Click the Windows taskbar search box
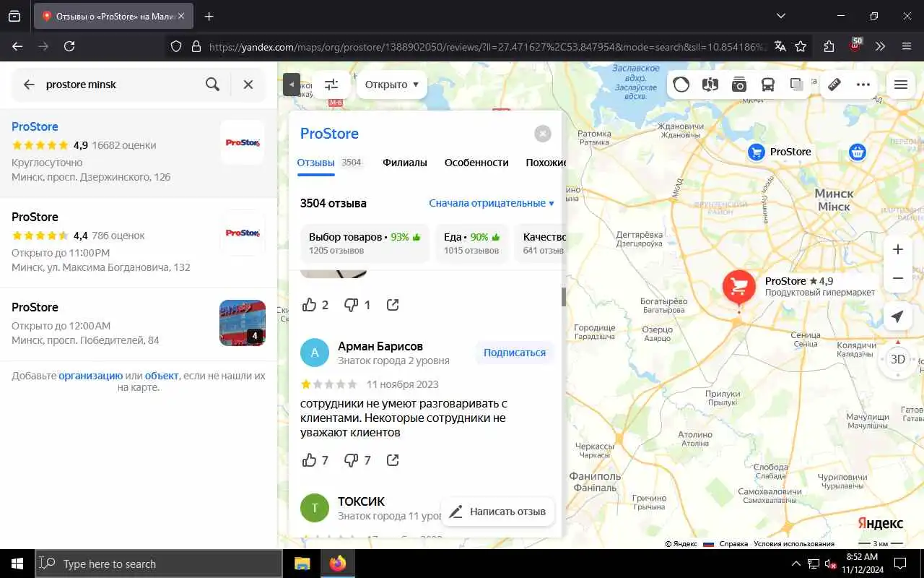The image size is (924, 578). [159, 564]
